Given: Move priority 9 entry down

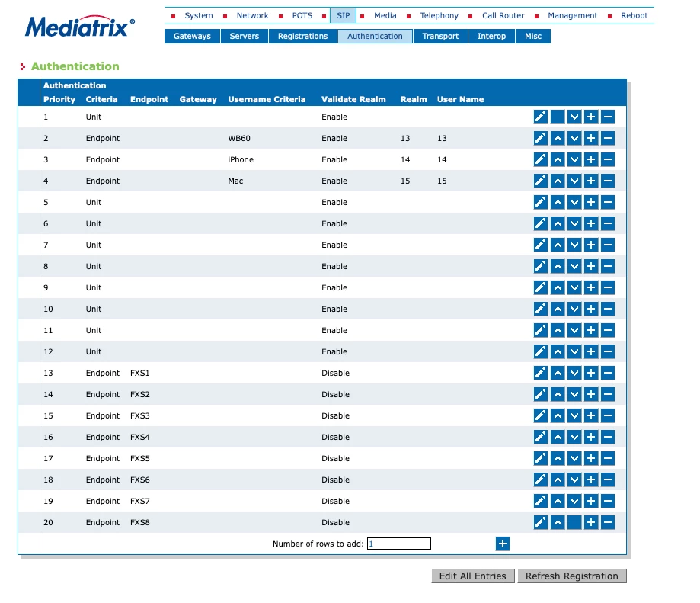Looking at the screenshot, I should pos(574,287).
